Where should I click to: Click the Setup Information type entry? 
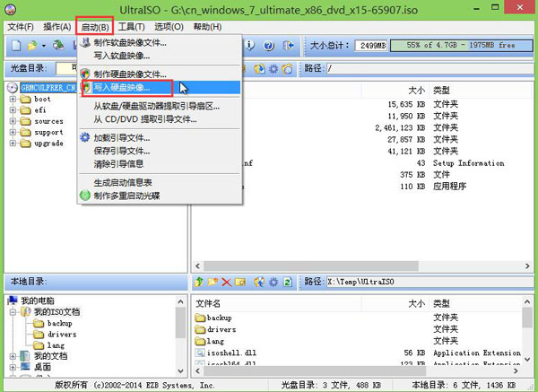(468, 163)
